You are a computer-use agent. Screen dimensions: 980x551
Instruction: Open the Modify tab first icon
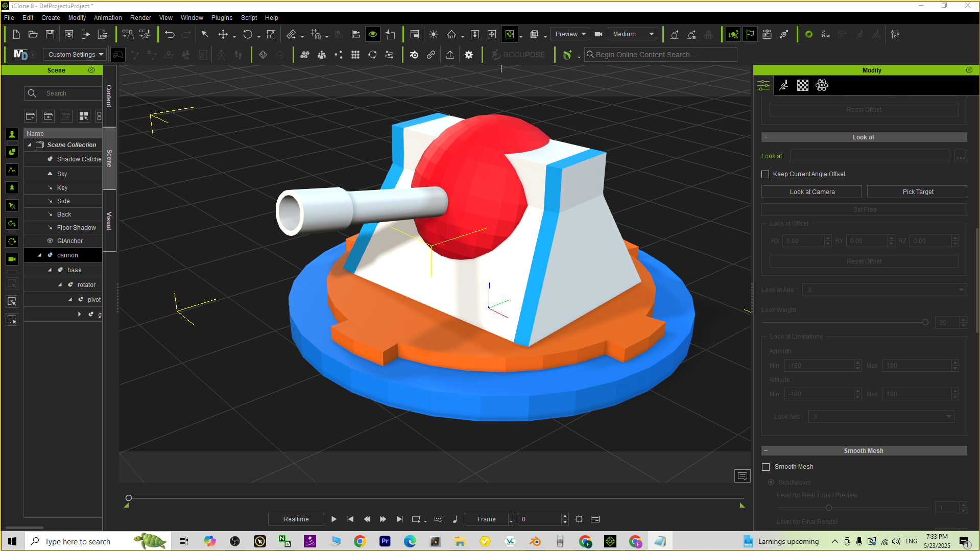(x=763, y=85)
